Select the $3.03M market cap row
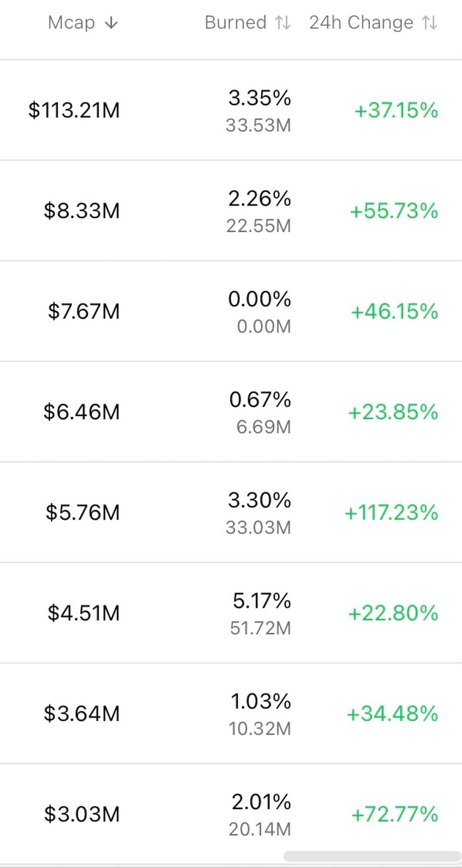This screenshot has width=462, height=868. 82,814
